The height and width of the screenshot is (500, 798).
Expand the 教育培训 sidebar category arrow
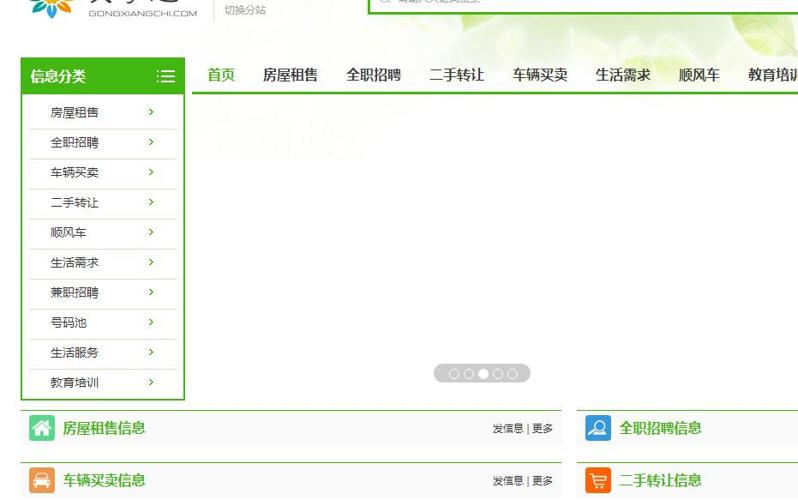[151, 382]
